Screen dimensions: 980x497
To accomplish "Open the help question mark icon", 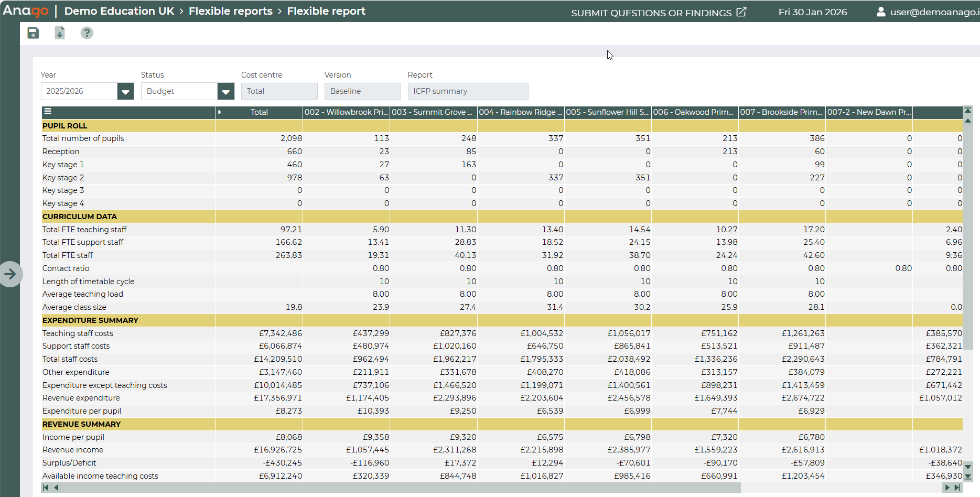I will pos(87,33).
